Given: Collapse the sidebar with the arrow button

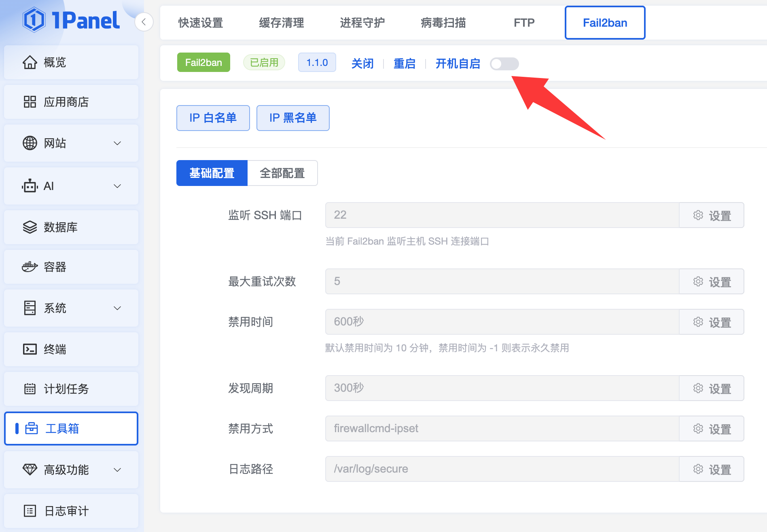Looking at the screenshot, I should tap(144, 22).
